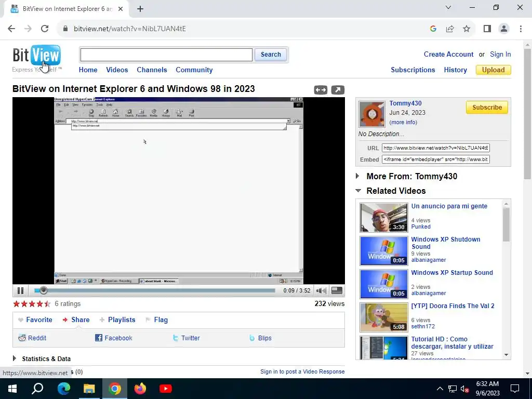The width and height of the screenshot is (532, 399).
Task: Click the video progress seek bar
Action: click(x=154, y=290)
